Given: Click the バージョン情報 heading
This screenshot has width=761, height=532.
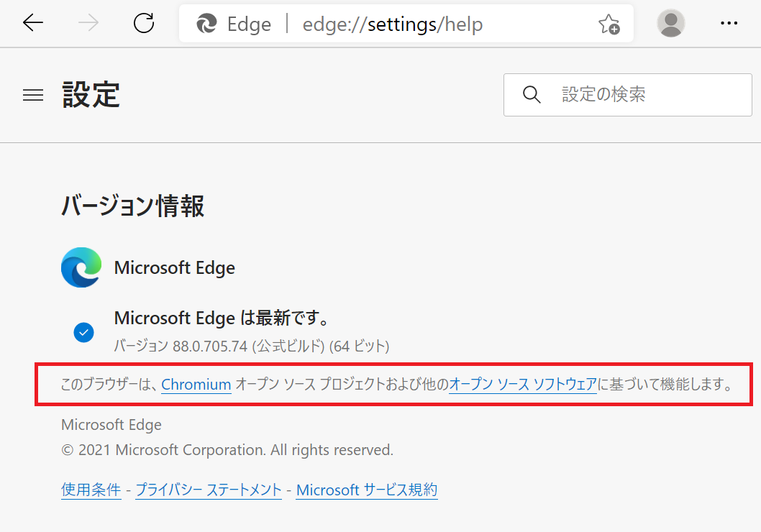Looking at the screenshot, I should coord(132,206).
